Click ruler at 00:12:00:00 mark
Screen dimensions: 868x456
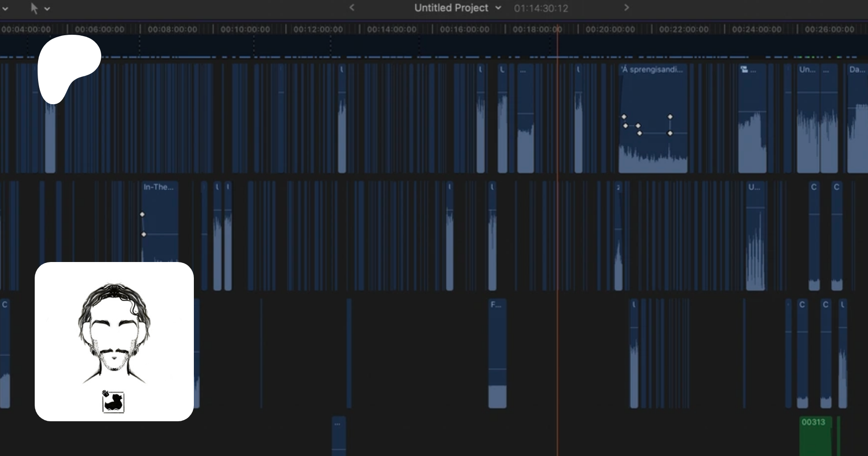(318, 29)
